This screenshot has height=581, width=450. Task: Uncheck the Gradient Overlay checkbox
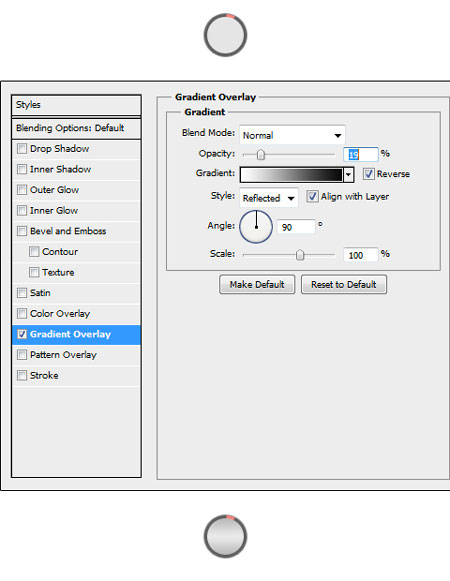22,334
